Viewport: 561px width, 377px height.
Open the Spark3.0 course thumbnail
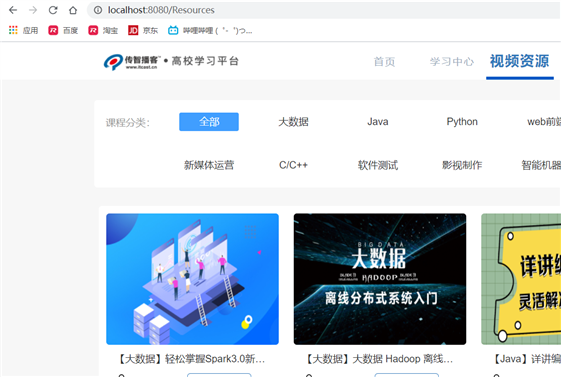192,279
